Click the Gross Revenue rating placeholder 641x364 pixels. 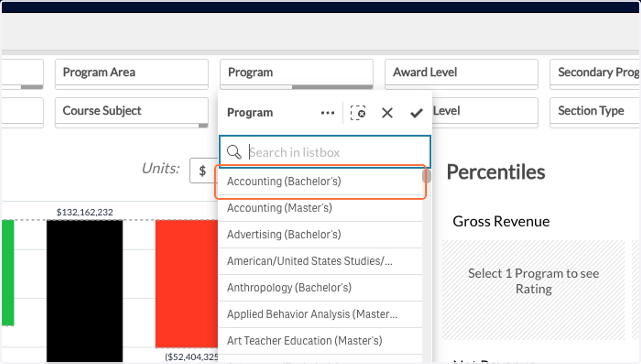[x=533, y=290]
